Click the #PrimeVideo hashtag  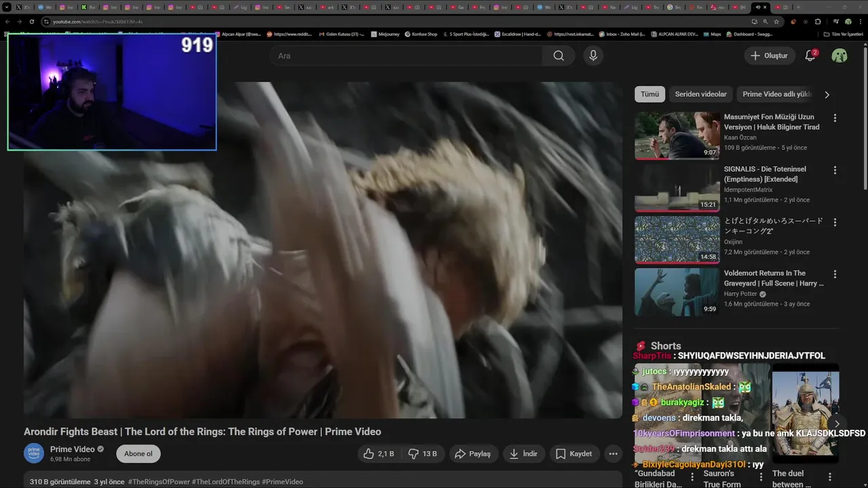[x=282, y=482]
